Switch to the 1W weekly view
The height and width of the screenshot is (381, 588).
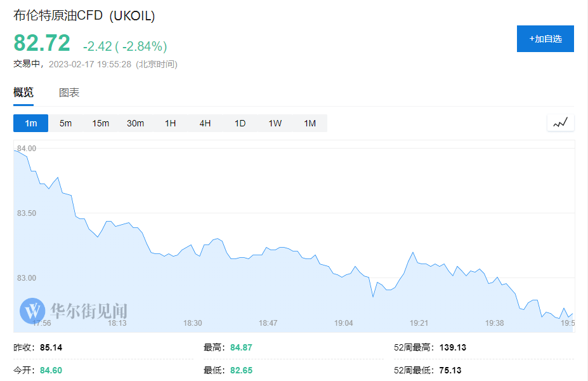(x=274, y=123)
